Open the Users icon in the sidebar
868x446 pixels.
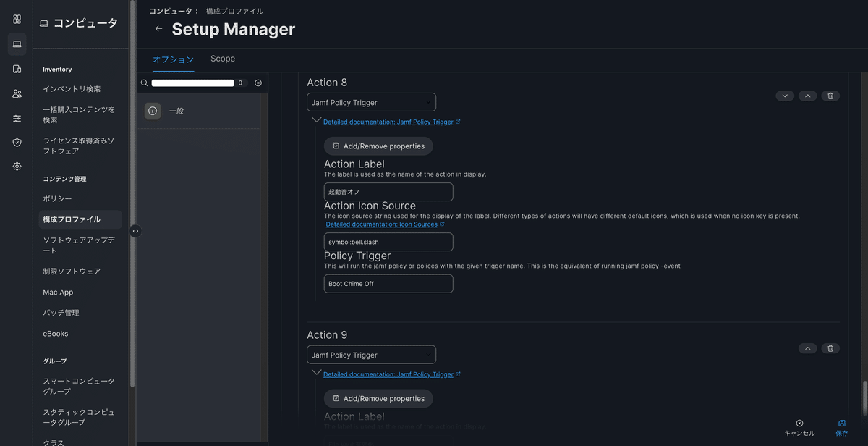coord(17,93)
